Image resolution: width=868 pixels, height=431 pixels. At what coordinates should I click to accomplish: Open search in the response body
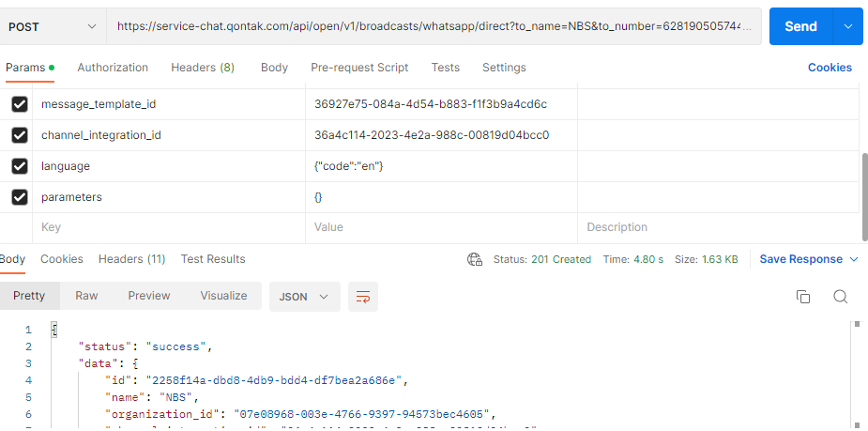pyautogui.click(x=841, y=297)
